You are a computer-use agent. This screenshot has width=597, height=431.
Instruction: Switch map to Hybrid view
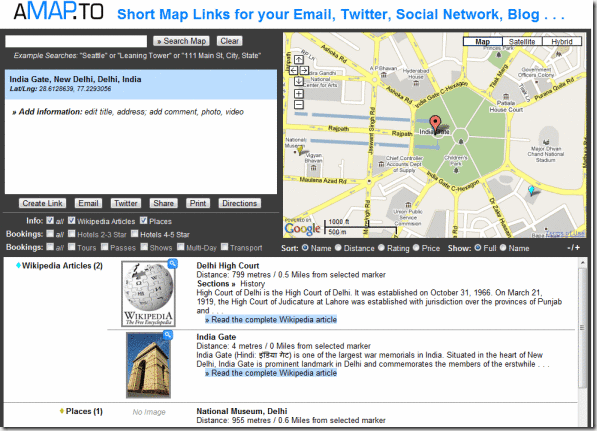562,42
